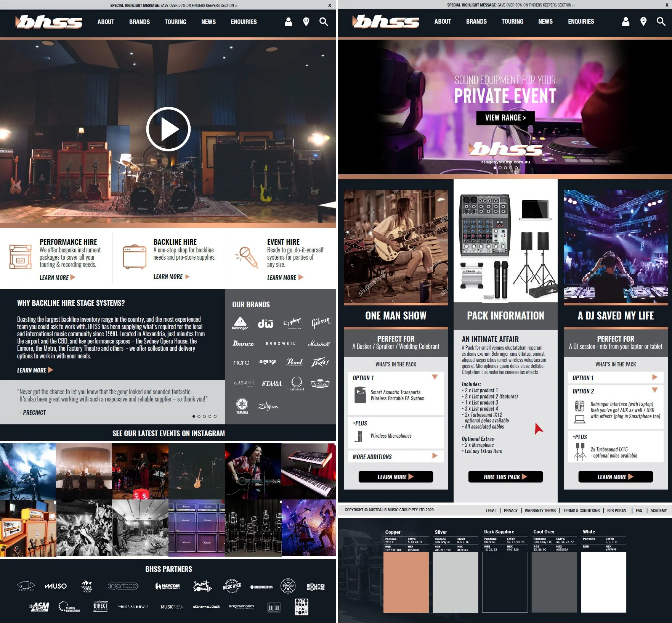Image resolution: width=672 pixels, height=623 pixels.
Task: Open the Marshall brand logo
Action: [x=319, y=344]
